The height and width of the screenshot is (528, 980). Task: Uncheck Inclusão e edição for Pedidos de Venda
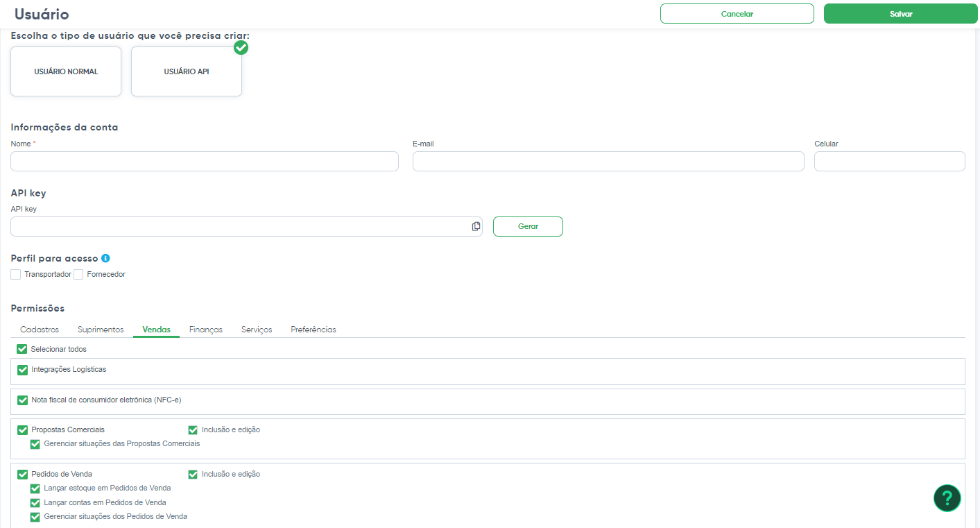[193, 475]
